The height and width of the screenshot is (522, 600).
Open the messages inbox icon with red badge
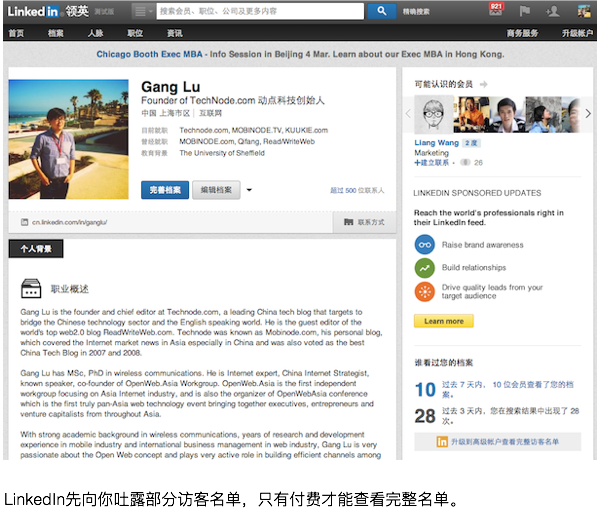(x=496, y=11)
